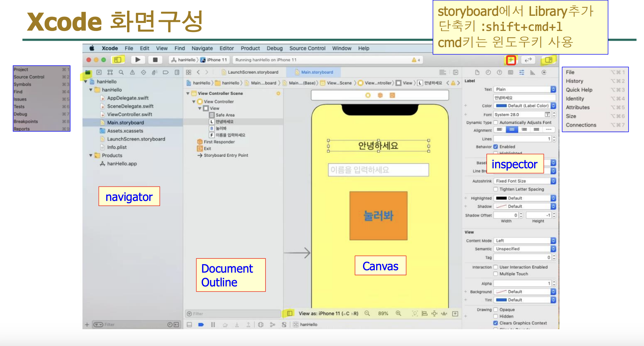This screenshot has height=346, width=644.
Task: Select the Report navigator icon
Action: 177,72
